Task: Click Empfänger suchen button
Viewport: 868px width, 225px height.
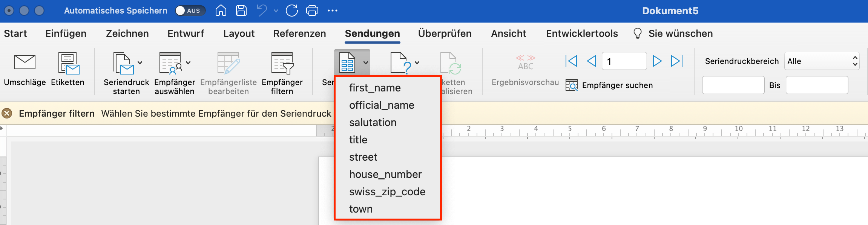Action: 609,85
